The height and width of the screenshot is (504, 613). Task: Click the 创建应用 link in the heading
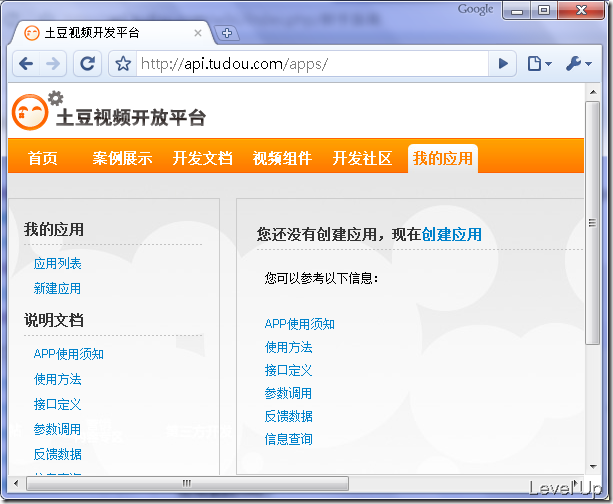coord(452,235)
